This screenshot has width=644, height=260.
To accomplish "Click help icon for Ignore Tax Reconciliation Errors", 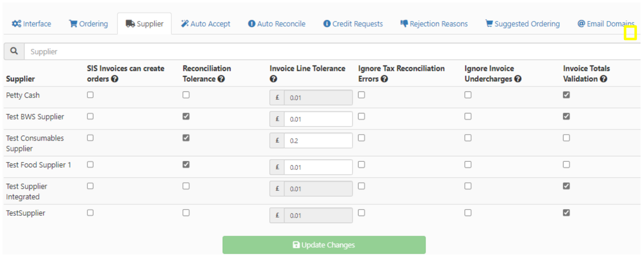I will [x=384, y=79].
